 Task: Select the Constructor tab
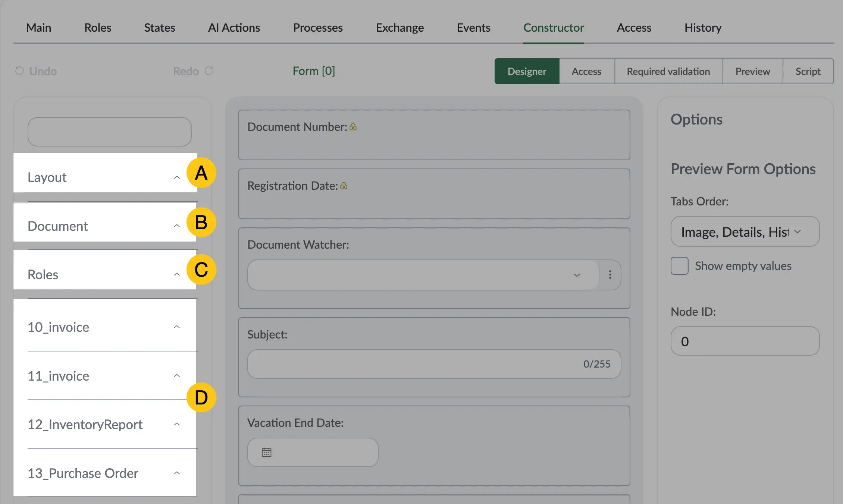[x=554, y=28]
